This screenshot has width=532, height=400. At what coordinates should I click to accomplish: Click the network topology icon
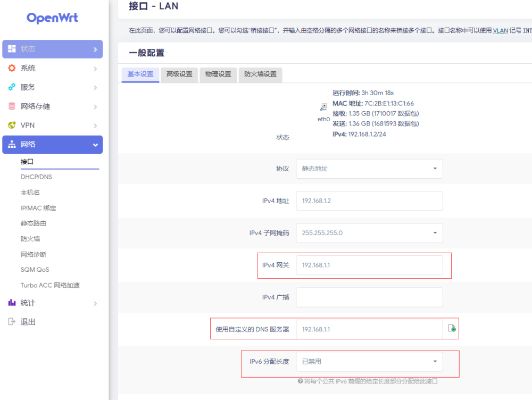(x=12, y=145)
